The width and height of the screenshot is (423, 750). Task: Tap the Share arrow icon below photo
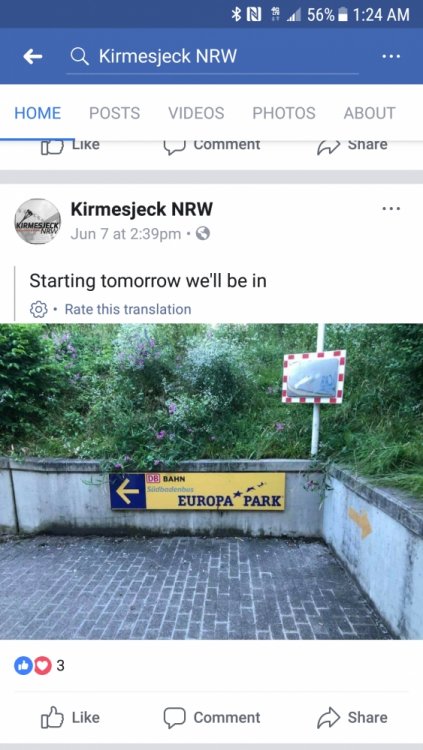328,717
